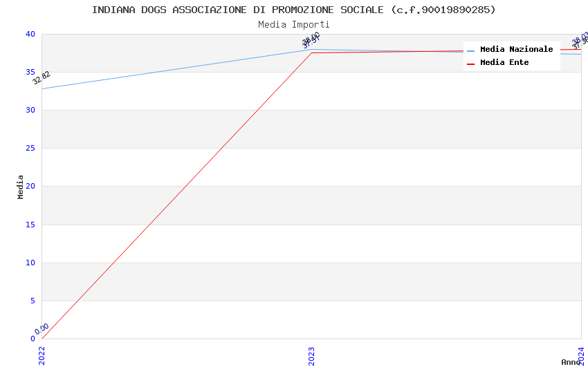Image resolution: width=588 pixels, height=380 pixels.
Task: Click y-axis tick value 15
Action: [x=30, y=225]
